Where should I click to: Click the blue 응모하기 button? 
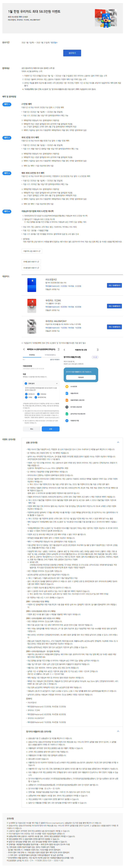tap(72, 53)
